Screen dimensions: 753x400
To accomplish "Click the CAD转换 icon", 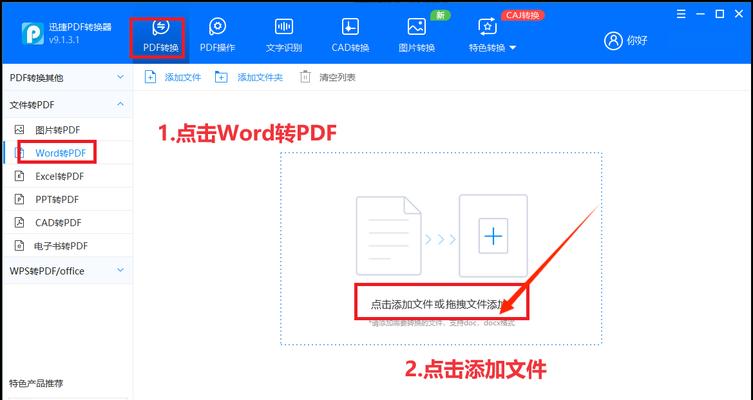I will pyautogui.click(x=350, y=26).
